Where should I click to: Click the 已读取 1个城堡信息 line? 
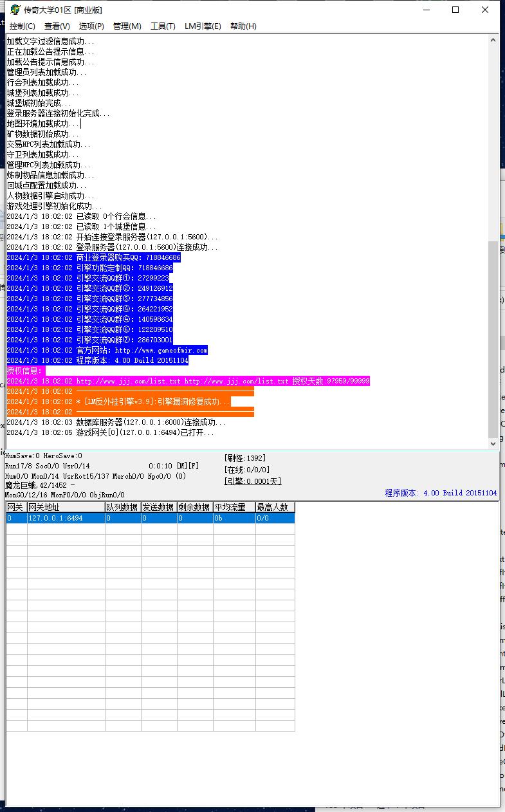point(82,227)
